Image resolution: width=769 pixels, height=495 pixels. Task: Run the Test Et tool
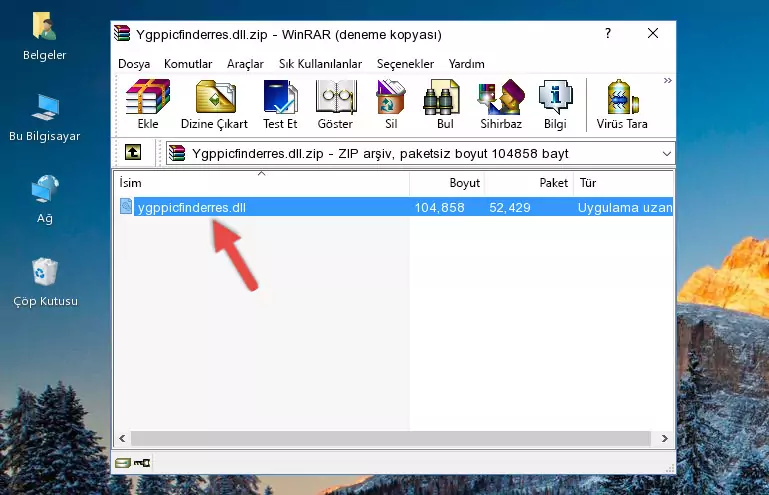280,104
